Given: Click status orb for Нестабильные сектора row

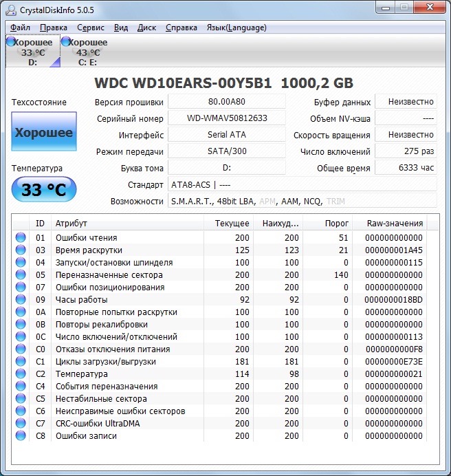Looking at the screenshot, I should point(21,399).
